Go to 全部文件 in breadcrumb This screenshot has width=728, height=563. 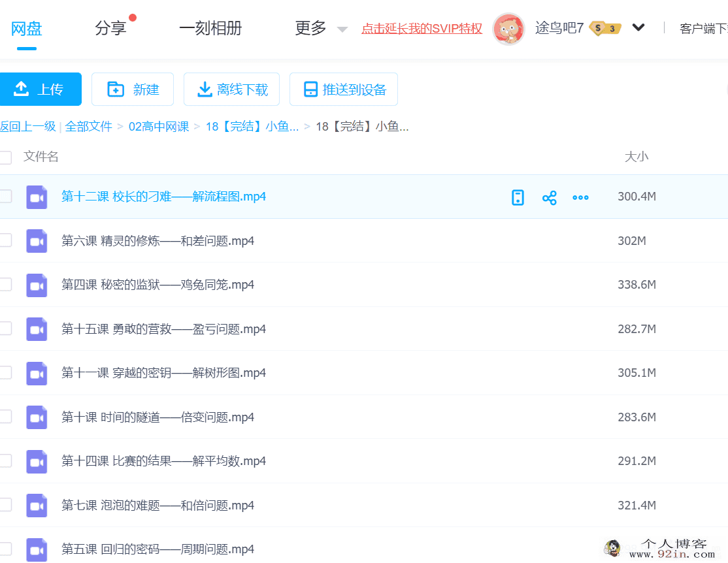coord(89,126)
